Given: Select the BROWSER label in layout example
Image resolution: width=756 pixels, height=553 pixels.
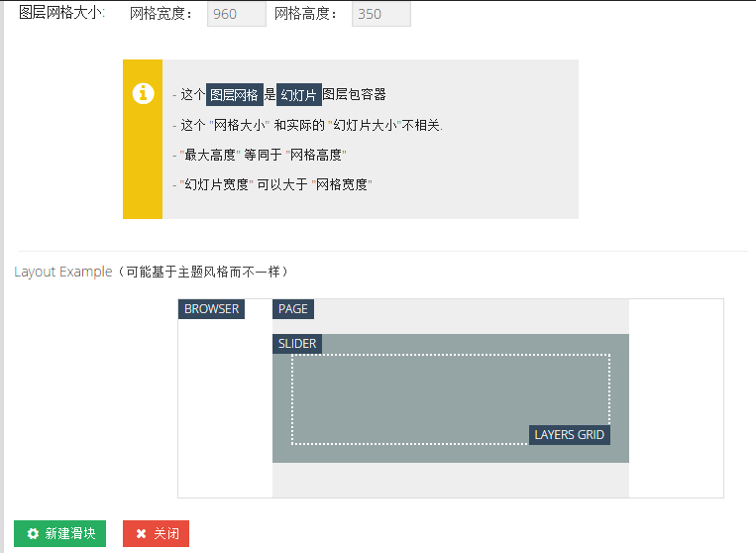Looking at the screenshot, I should [211, 309].
